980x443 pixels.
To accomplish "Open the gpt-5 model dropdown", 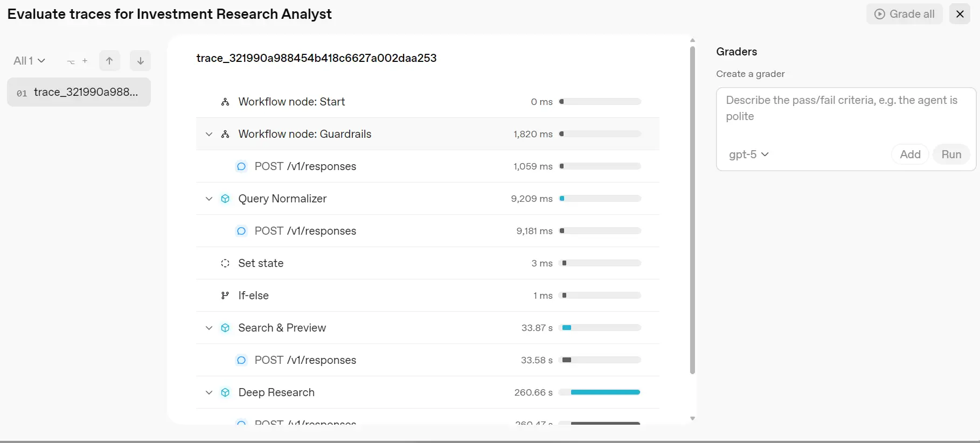I will click(748, 154).
